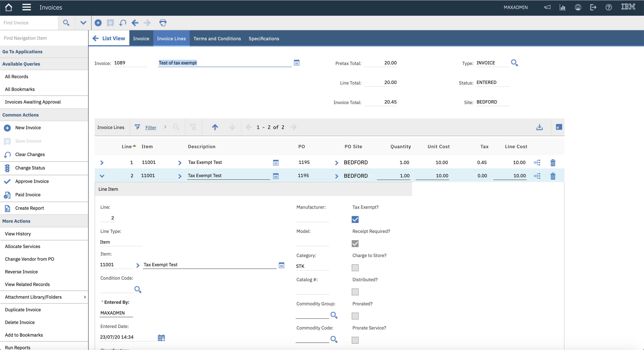Click the Filter link in Invoice Lines

[x=151, y=127]
